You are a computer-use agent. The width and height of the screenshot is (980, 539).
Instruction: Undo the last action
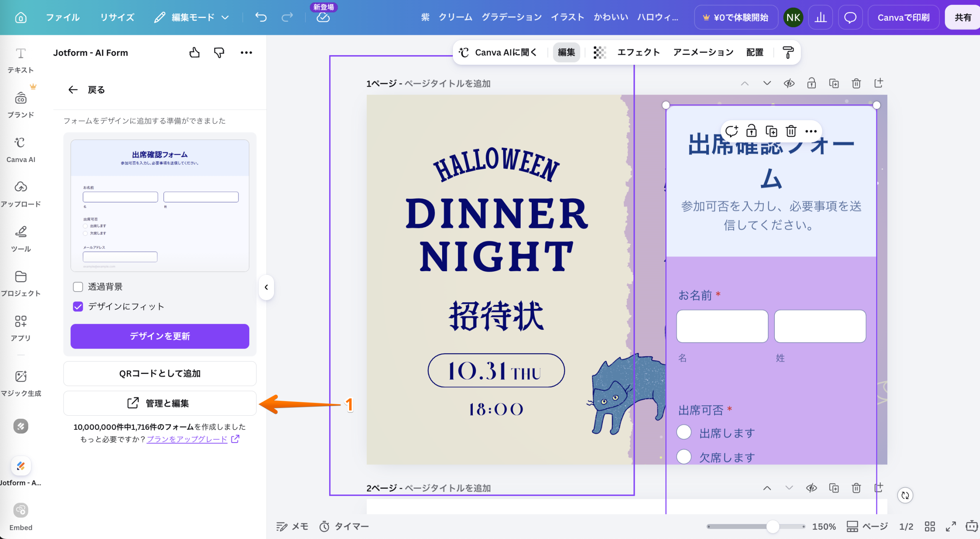click(261, 17)
